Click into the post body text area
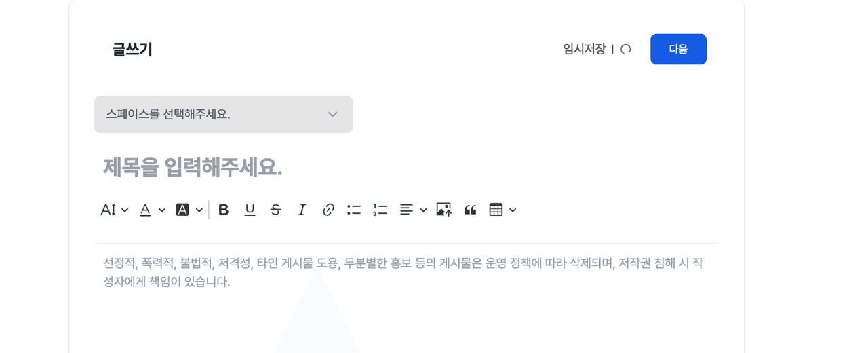Screen dimensions: 868x353 [x=406, y=299]
